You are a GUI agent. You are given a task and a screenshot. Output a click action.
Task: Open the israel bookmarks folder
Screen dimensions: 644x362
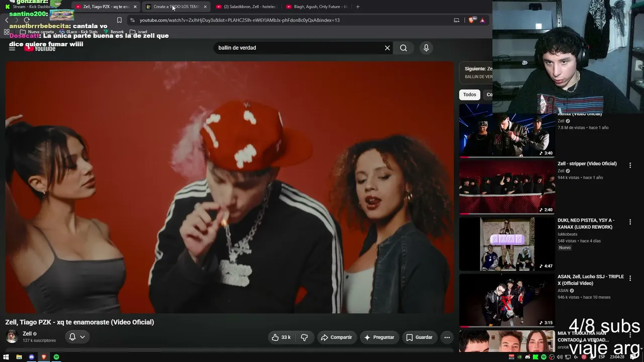click(x=139, y=32)
